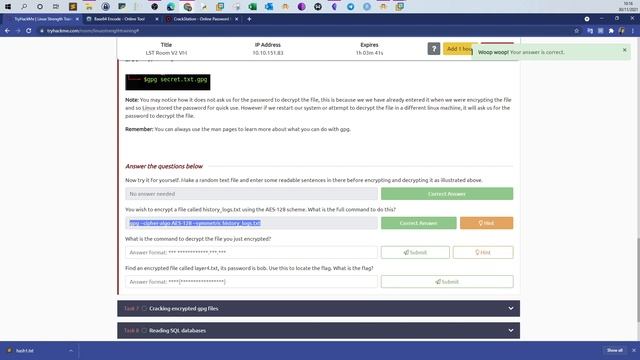Screen dimensions: 640x360
Task: Click the machine IP address 10.10.151.83
Action: pos(268,53)
